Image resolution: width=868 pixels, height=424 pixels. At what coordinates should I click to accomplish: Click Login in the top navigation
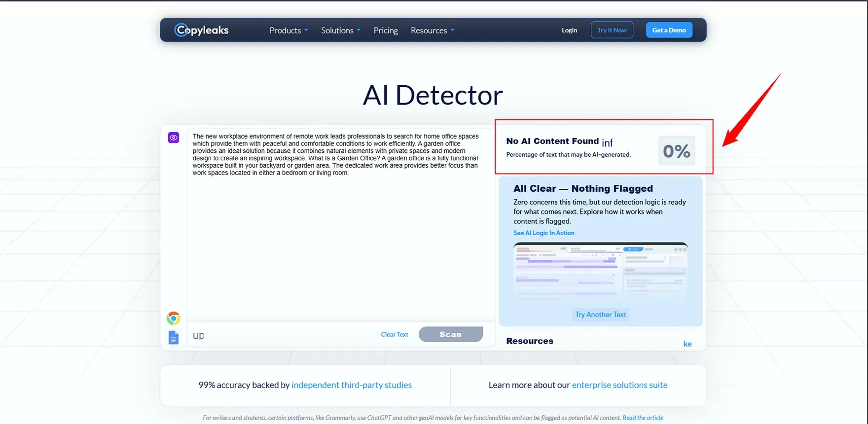point(569,30)
